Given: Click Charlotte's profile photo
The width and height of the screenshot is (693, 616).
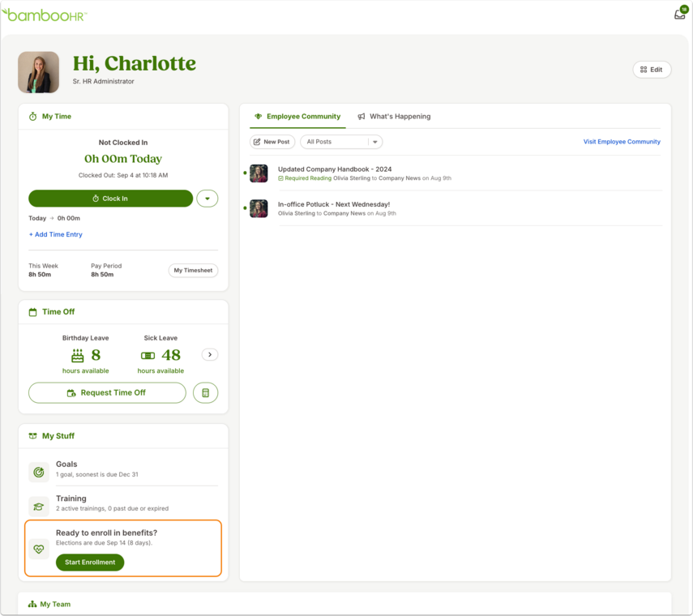Looking at the screenshot, I should pos(38,72).
